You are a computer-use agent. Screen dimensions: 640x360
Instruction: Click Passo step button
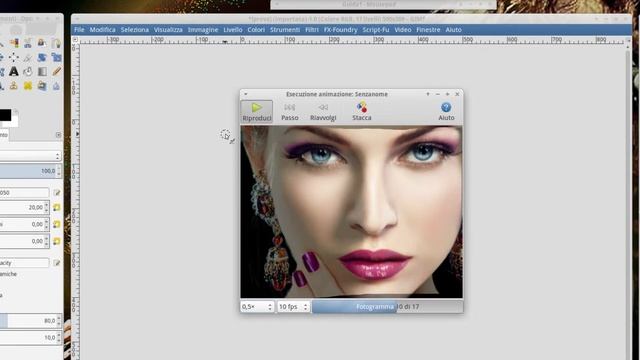pyautogui.click(x=289, y=111)
